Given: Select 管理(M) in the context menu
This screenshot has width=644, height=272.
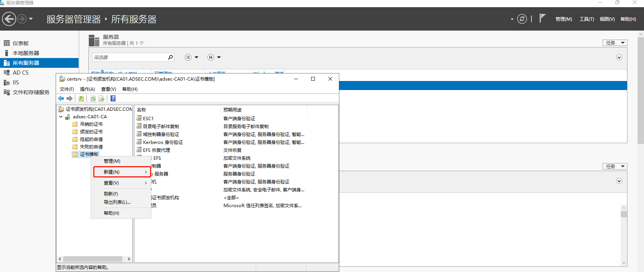Looking at the screenshot, I should point(112,161).
